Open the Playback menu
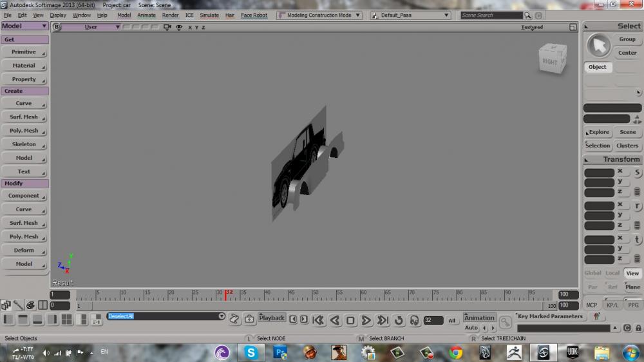Screen dimensions: 644x362 272,318
